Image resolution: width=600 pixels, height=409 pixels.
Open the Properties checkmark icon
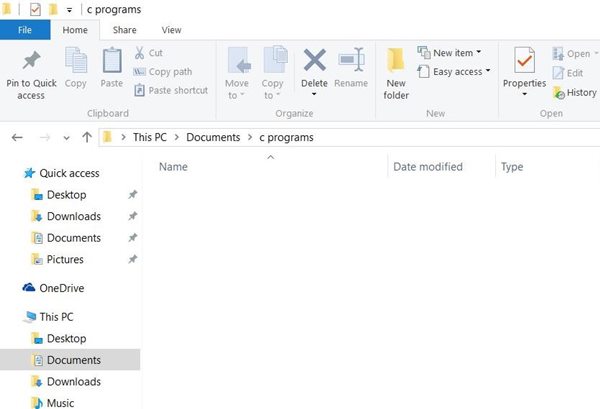click(x=524, y=60)
